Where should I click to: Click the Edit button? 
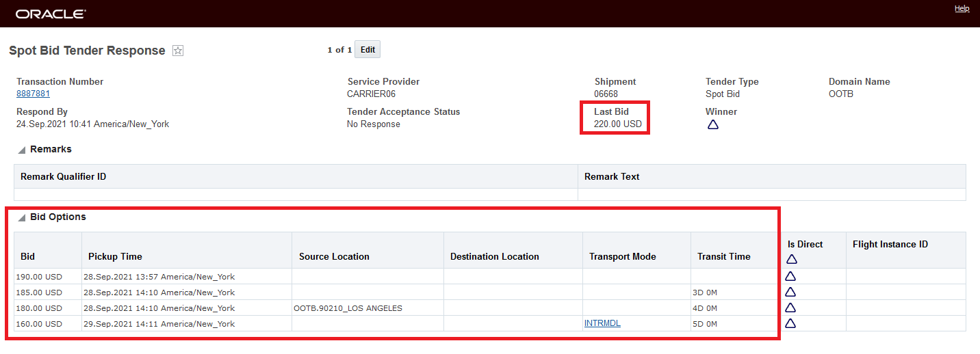pyautogui.click(x=367, y=50)
